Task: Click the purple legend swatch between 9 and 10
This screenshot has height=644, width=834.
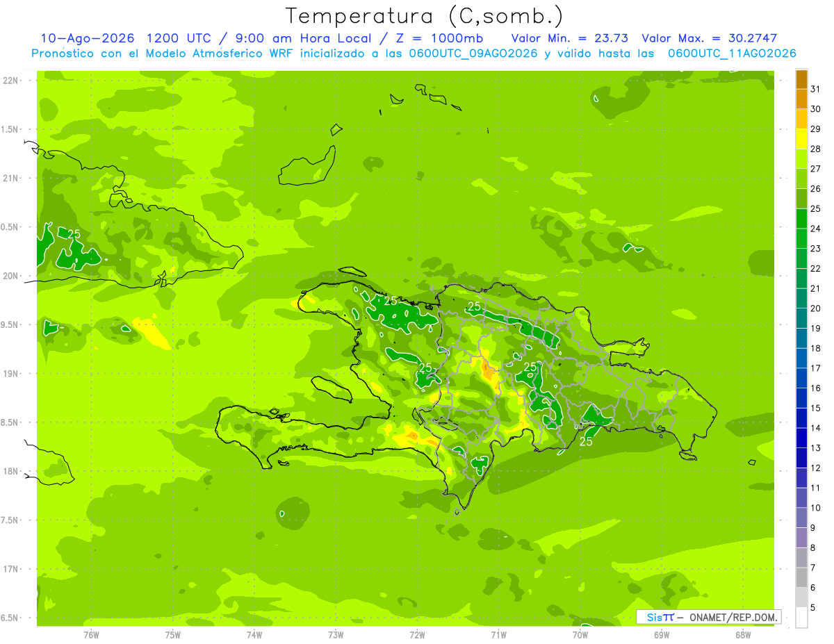Action: click(801, 518)
